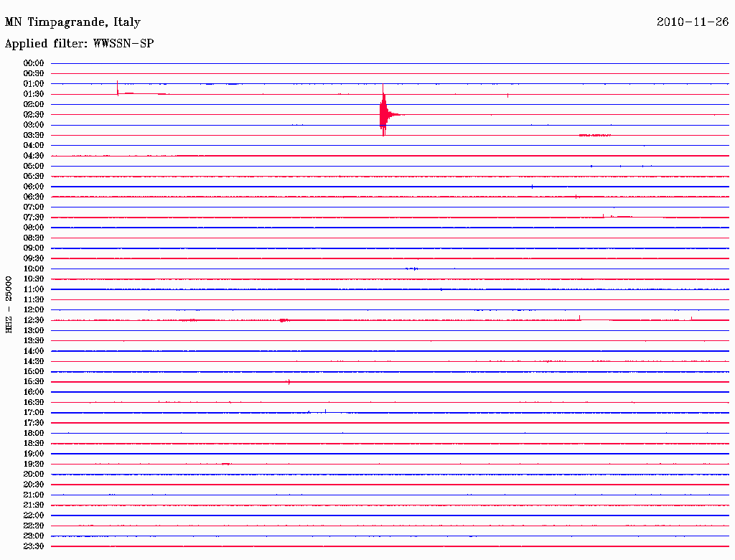The height and width of the screenshot is (560, 735).
Task: Click the 00:30 time label
Action: tap(33, 74)
